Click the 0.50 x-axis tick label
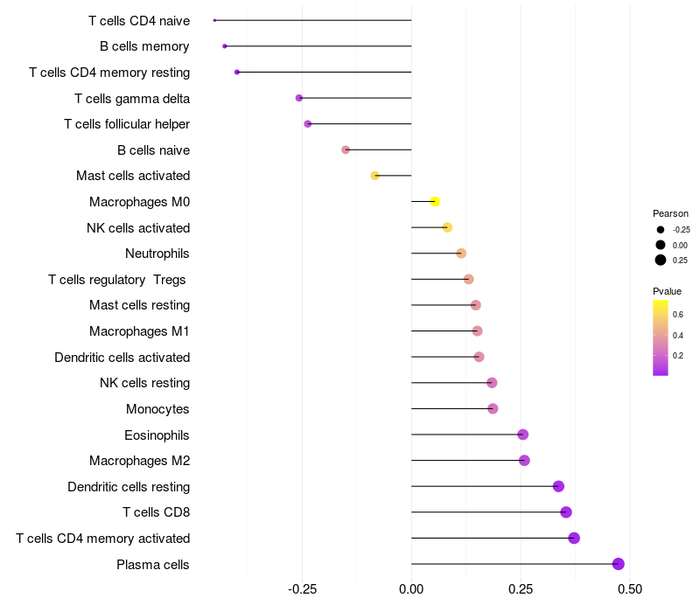 pos(630,589)
